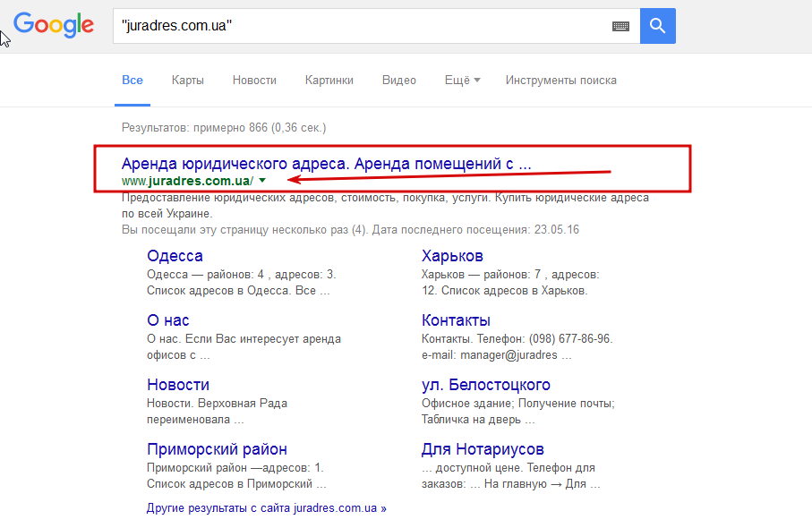Image resolution: width=812 pixels, height=528 pixels.
Task: Open the Новости search tab
Action: pos(254,81)
